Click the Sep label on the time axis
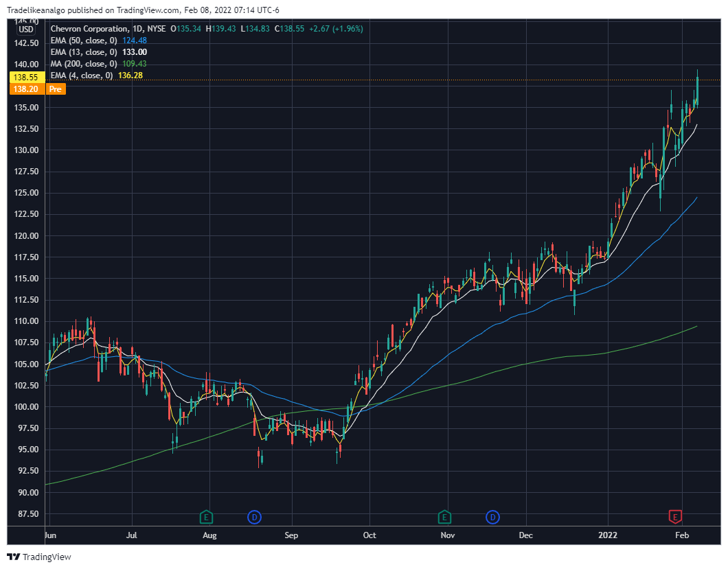The width and height of the screenshot is (728, 569). 291,535
